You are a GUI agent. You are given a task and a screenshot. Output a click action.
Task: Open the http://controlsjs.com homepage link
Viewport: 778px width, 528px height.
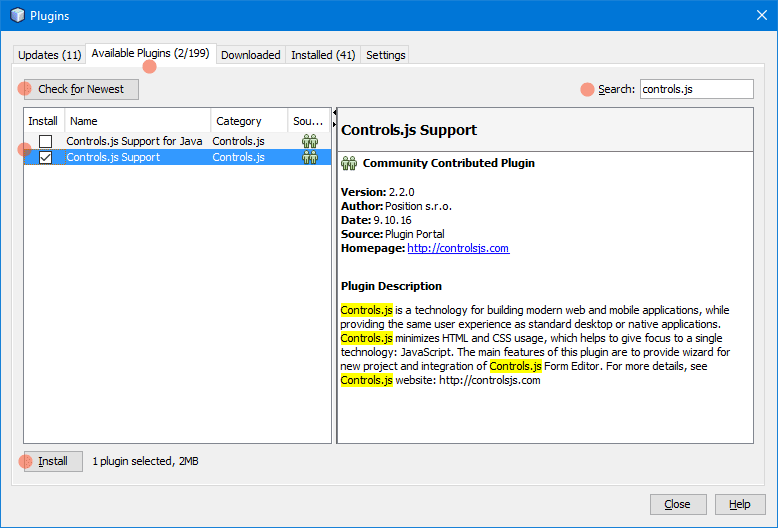[x=458, y=248]
